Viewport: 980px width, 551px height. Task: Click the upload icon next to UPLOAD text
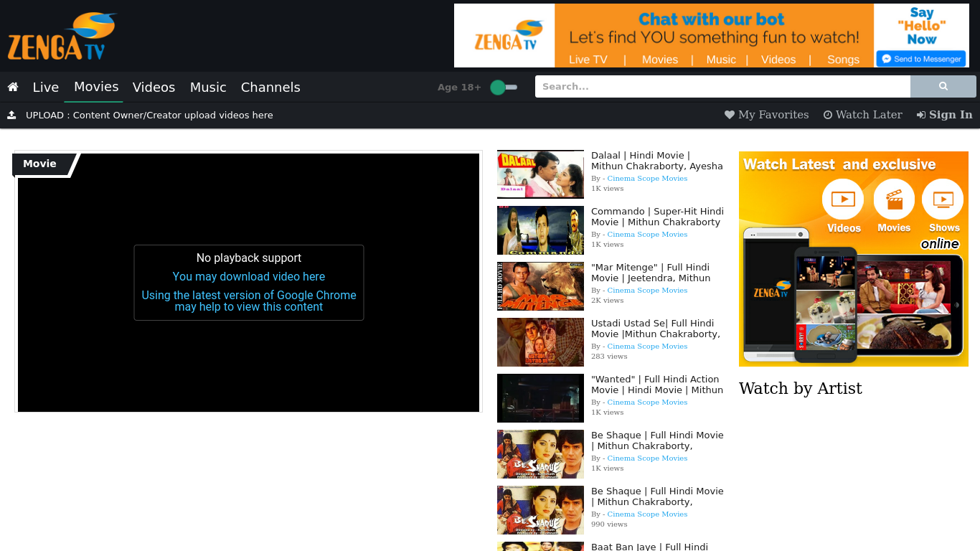pyautogui.click(x=13, y=115)
